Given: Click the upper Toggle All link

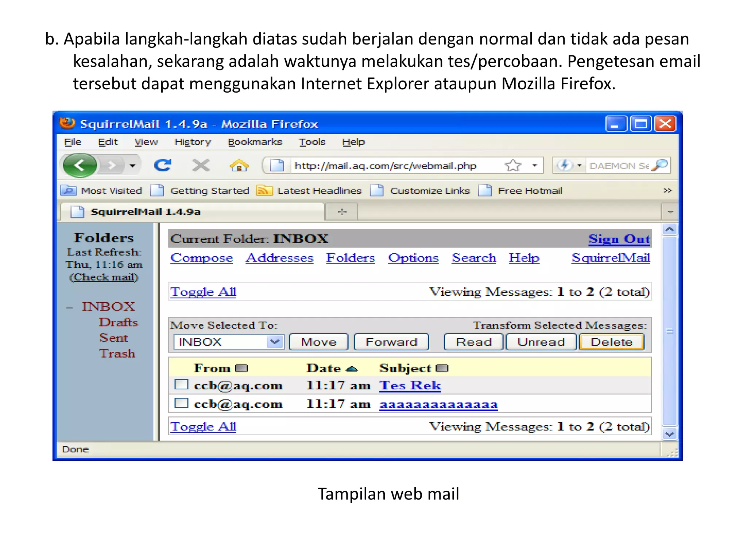Looking at the screenshot, I should (x=203, y=292).
